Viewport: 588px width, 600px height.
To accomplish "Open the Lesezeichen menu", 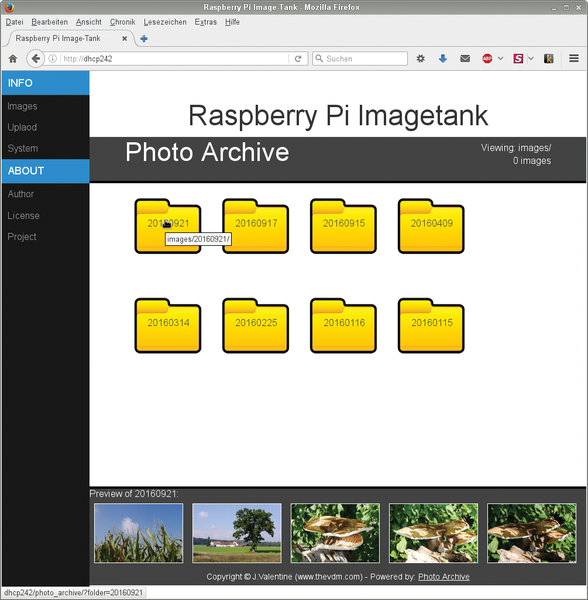I will point(165,22).
